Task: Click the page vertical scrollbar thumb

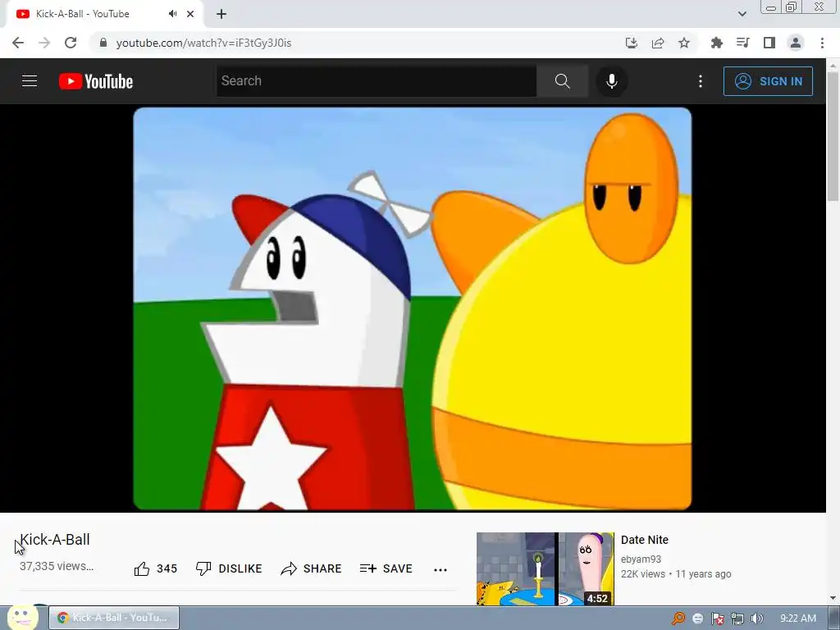Action: point(833,136)
